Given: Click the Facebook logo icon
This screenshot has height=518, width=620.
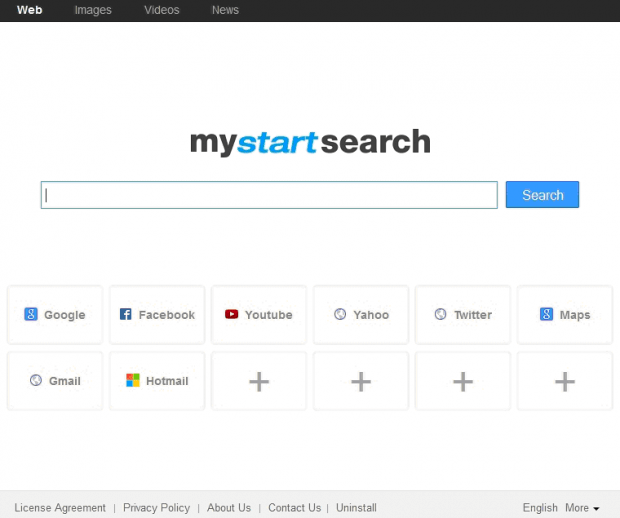Looking at the screenshot, I should (x=125, y=314).
